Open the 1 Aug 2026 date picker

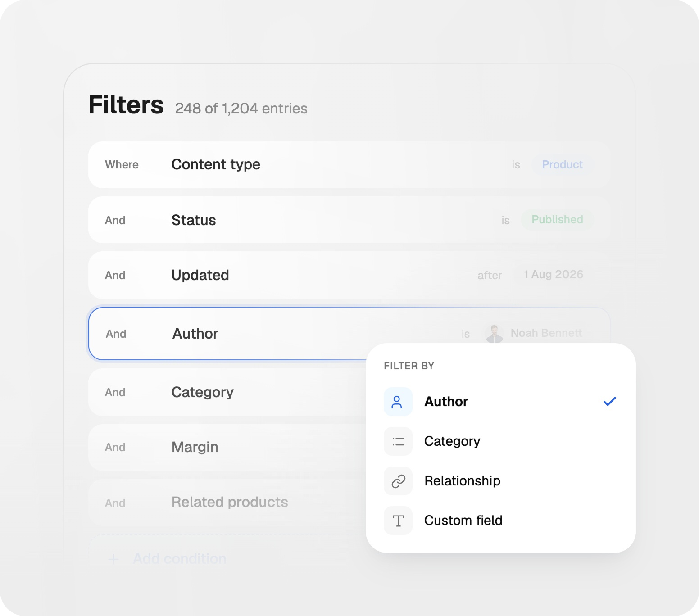tap(553, 275)
